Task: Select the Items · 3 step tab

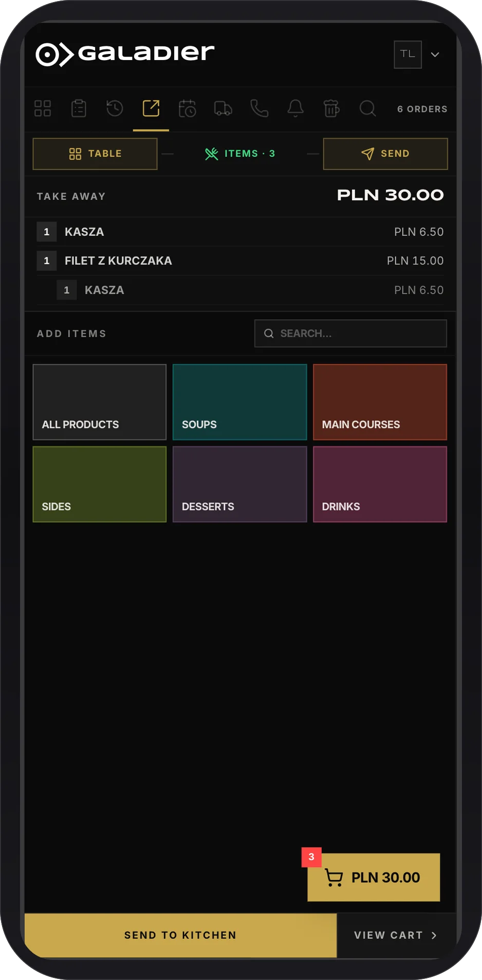Action: (240, 154)
